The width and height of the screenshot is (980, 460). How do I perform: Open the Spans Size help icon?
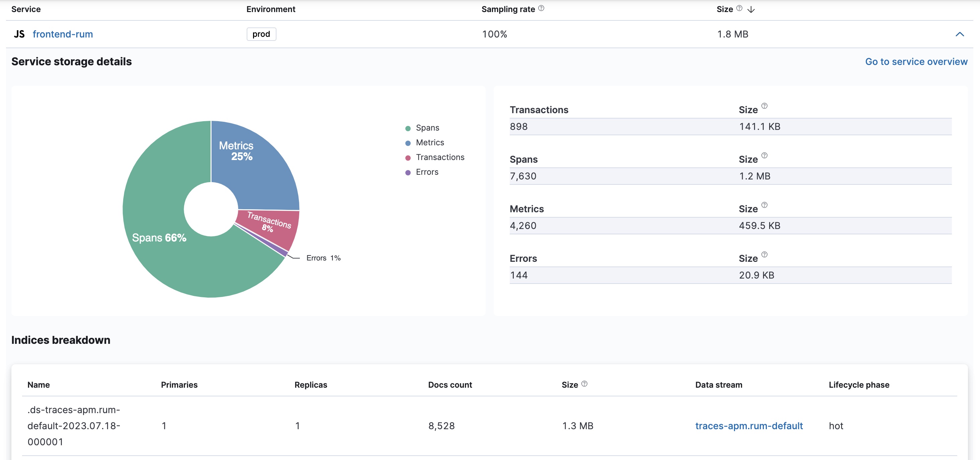pyautogui.click(x=765, y=156)
